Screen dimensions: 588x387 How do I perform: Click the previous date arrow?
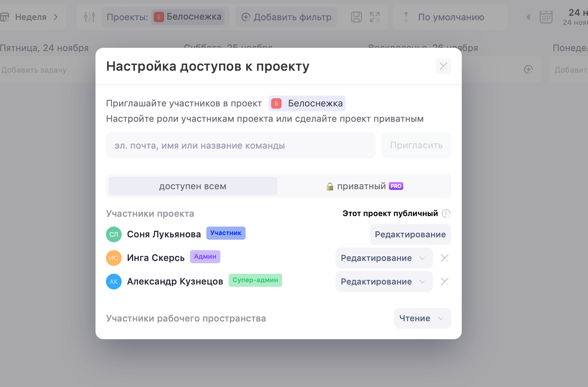[x=528, y=17]
